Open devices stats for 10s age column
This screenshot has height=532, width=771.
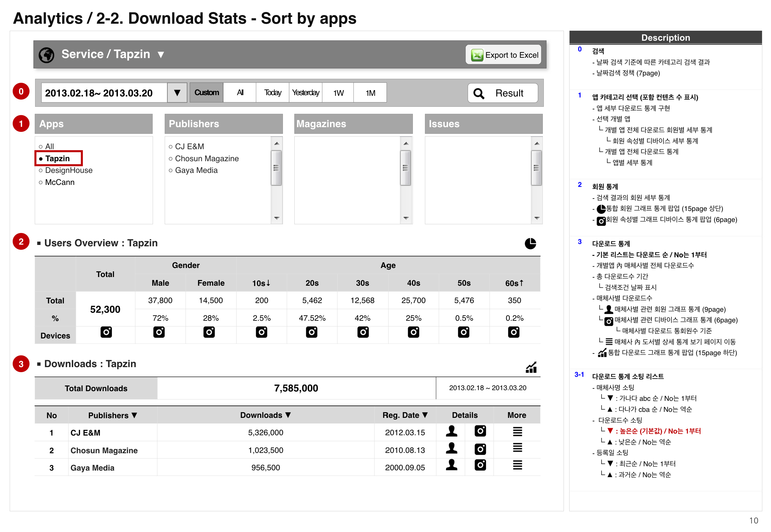click(262, 332)
